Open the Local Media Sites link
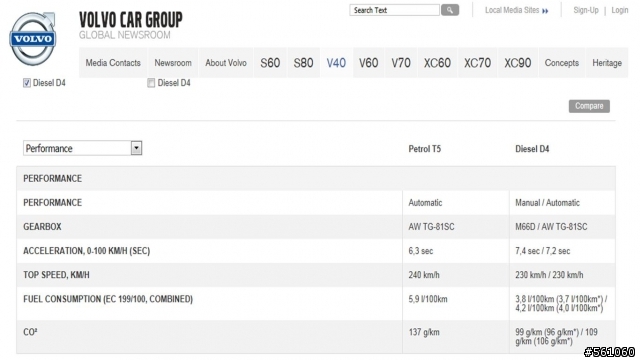This screenshot has width=640, height=360. click(x=512, y=10)
